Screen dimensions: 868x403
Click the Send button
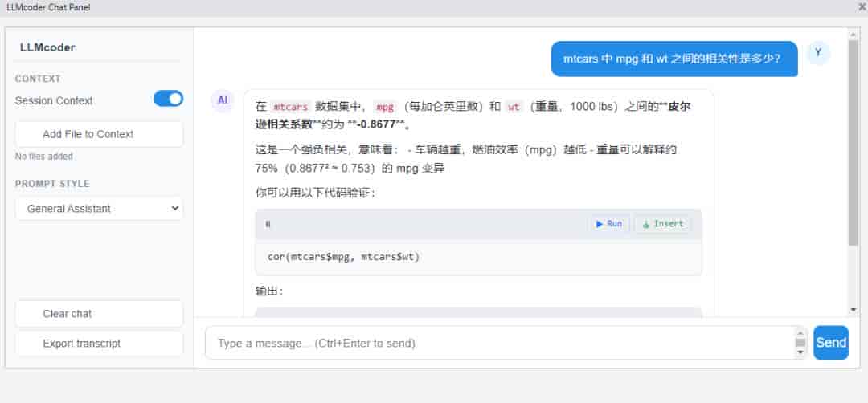click(x=831, y=342)
